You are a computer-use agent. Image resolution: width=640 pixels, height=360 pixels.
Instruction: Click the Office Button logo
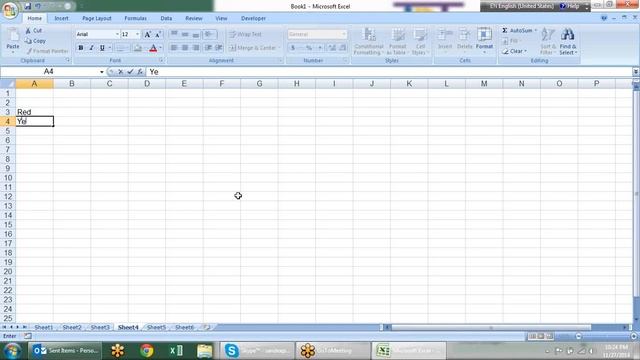coord(10,10)
